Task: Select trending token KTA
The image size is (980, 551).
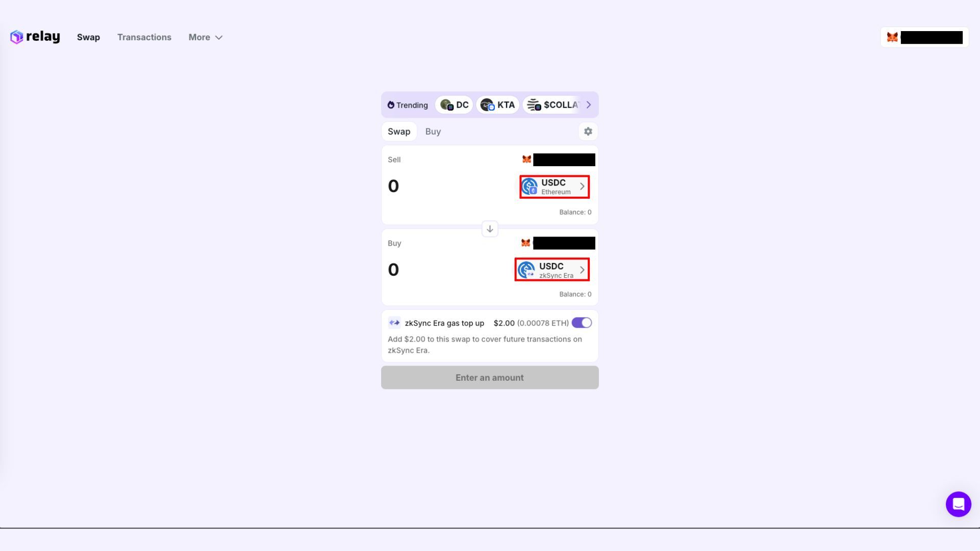Action: pos(497,105)
